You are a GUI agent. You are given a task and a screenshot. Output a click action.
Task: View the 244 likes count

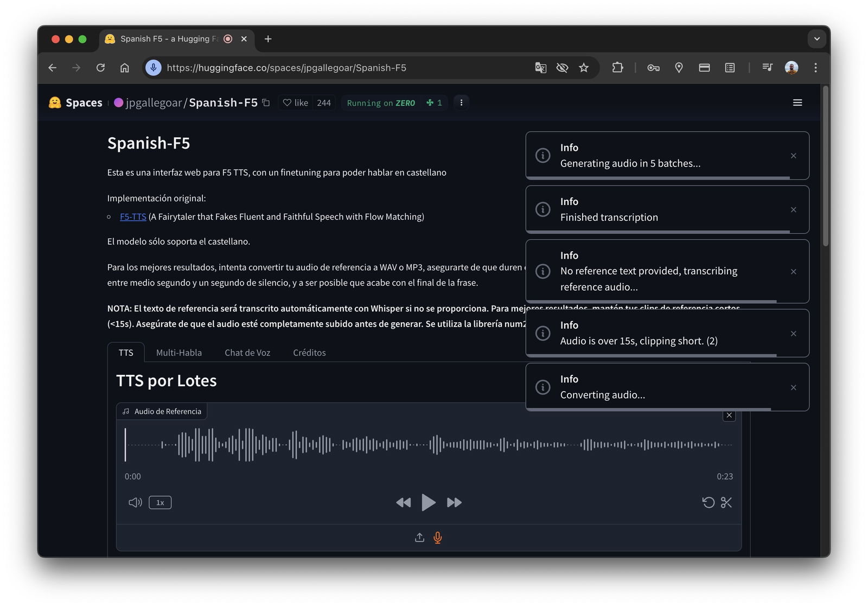point(324,103)
